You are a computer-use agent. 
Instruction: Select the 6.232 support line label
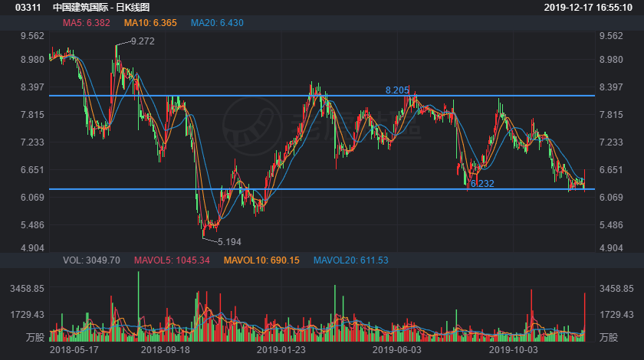(x=482, y=184)
